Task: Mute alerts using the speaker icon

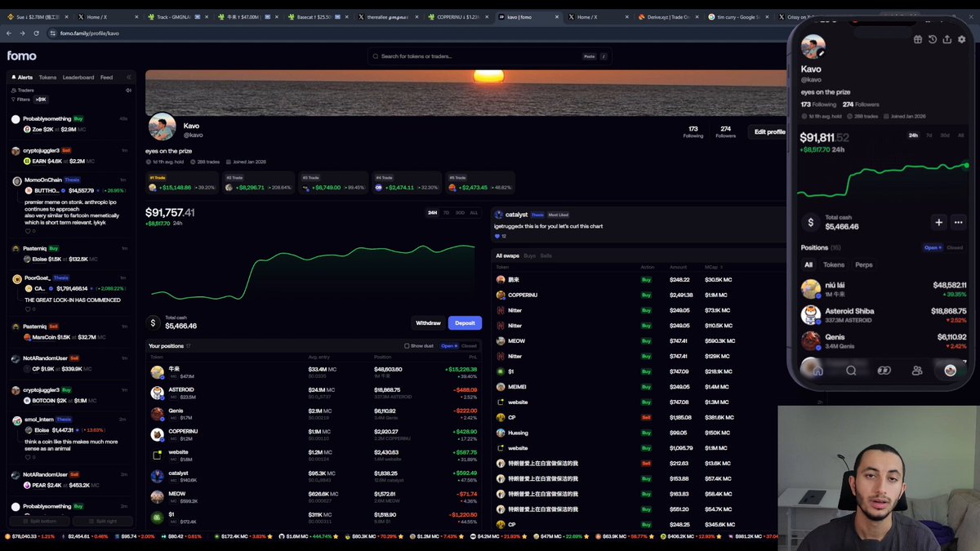Action: click(x=128, y=91)
